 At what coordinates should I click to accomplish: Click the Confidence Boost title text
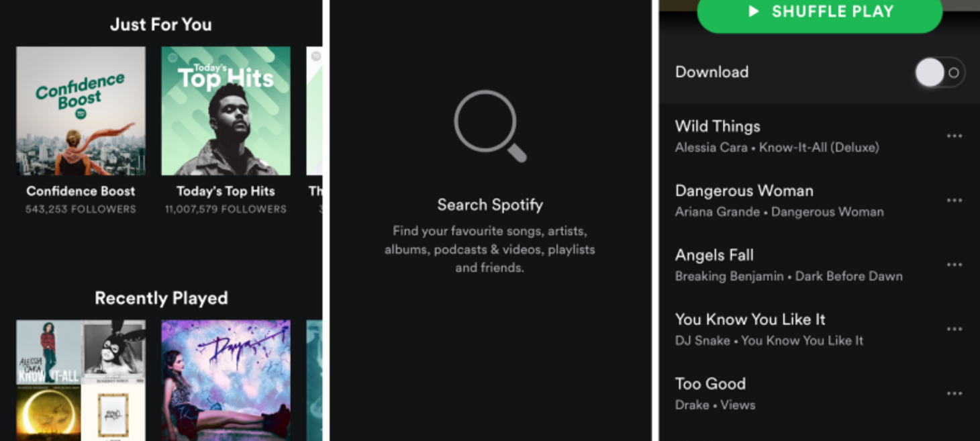[81, 191]
